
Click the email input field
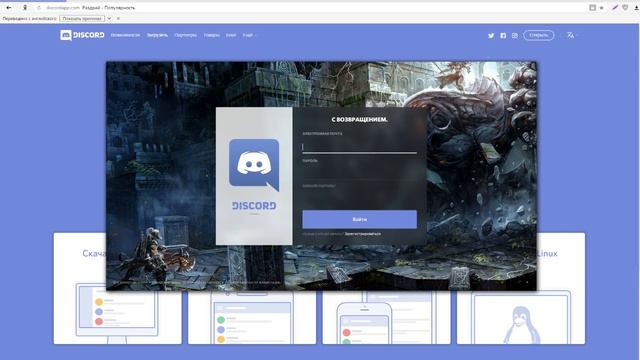click(359, 146)
